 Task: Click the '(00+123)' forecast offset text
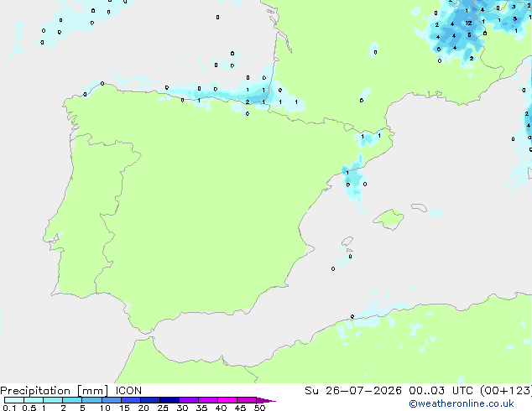pyautogui.click(x=506, y=391)
